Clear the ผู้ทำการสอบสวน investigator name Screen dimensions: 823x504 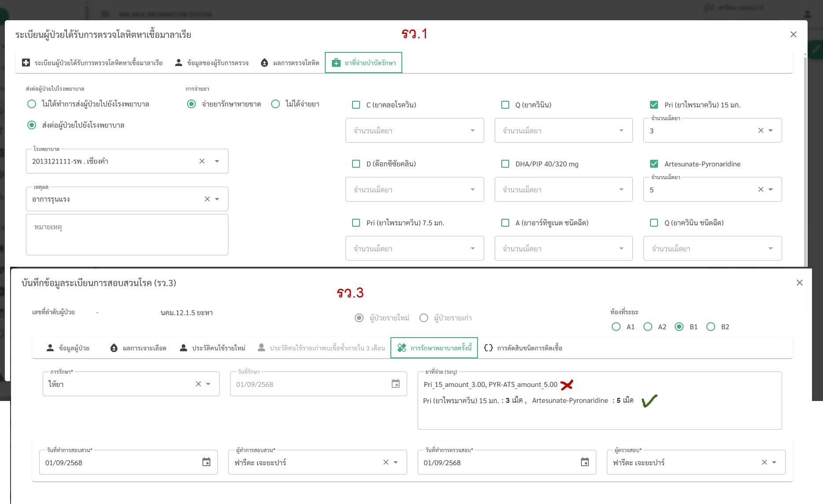click(386, 462)
